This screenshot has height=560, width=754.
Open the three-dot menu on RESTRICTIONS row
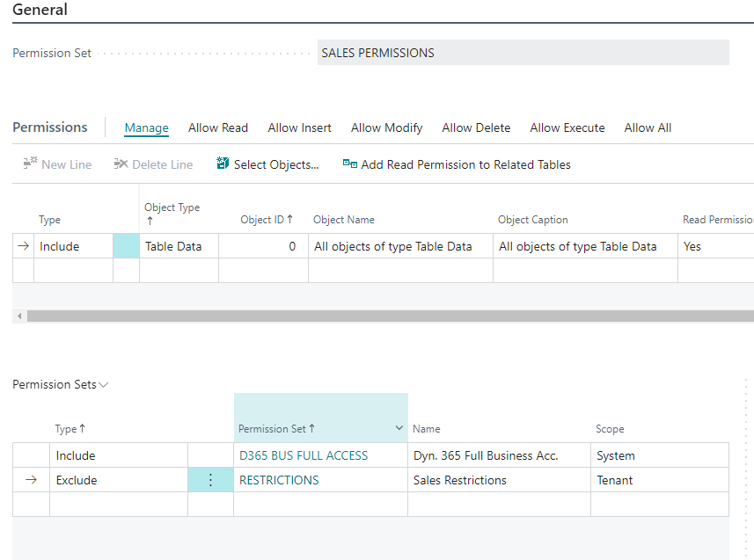coord(210,480)
